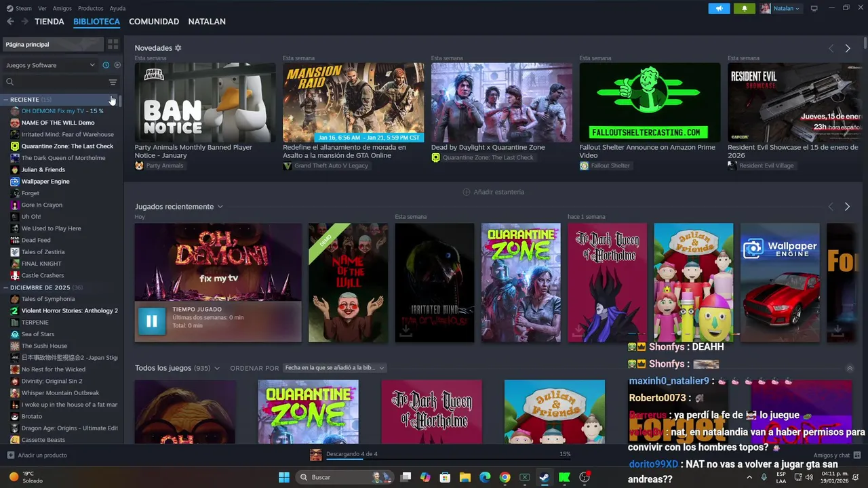Open the Ayuda menu
Image resolution: width=868 pixels, height=488 pixels.
pos(117,8)
